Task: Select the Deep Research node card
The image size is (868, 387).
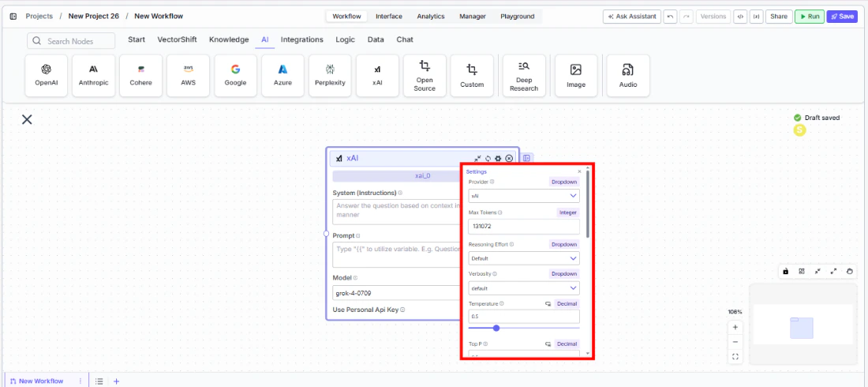Action: [x=524, y=75]
